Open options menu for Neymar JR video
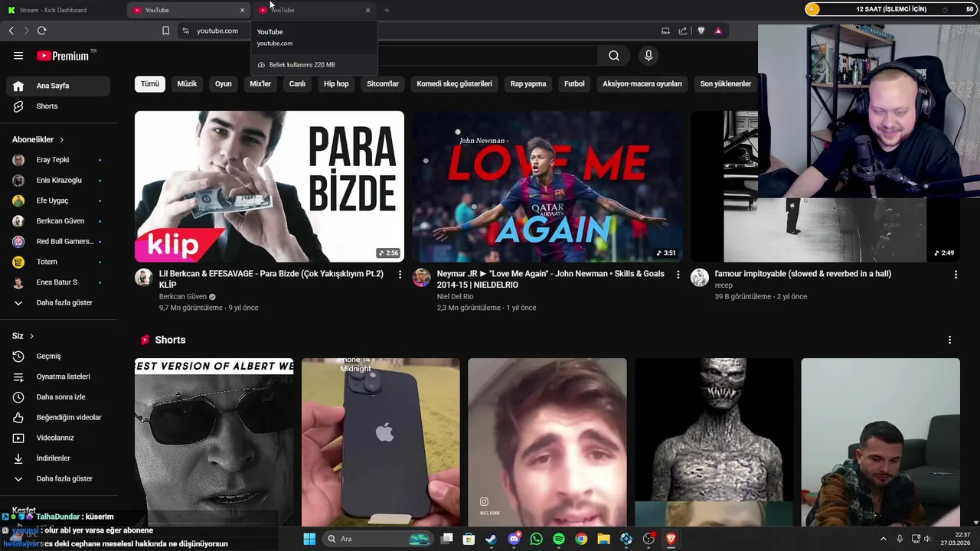980x551 pixels. point(678,274)
